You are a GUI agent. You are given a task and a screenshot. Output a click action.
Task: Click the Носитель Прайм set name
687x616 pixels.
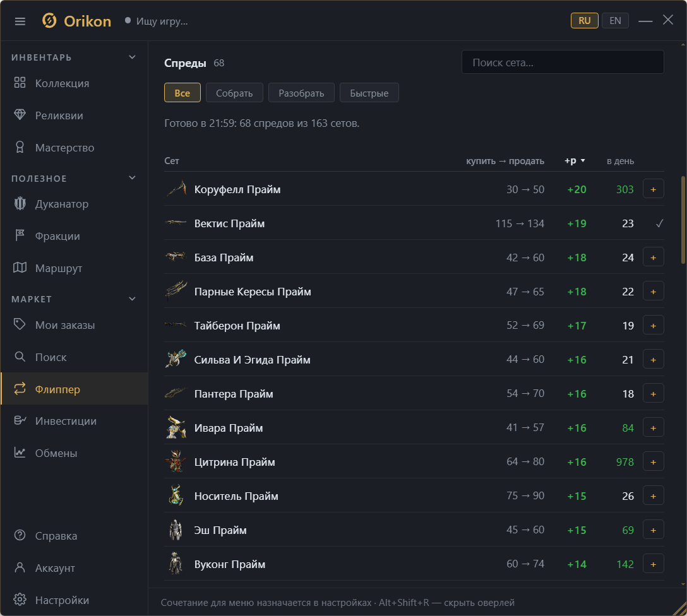236,496
